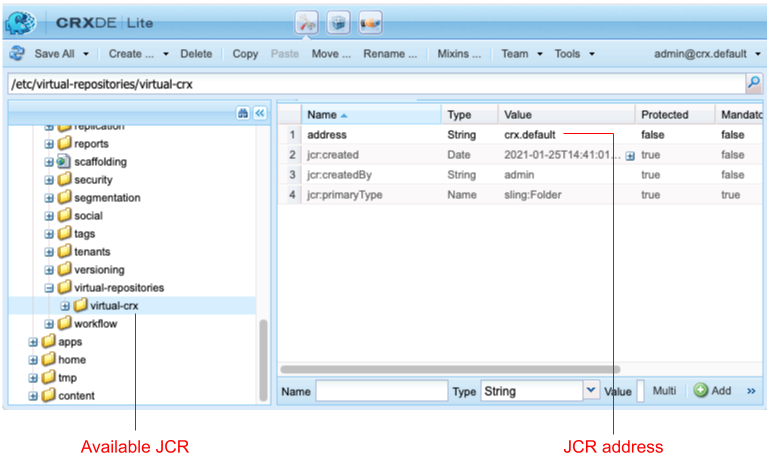Select the segmentation tree item
771x468 pixels.
pos(107,198)
